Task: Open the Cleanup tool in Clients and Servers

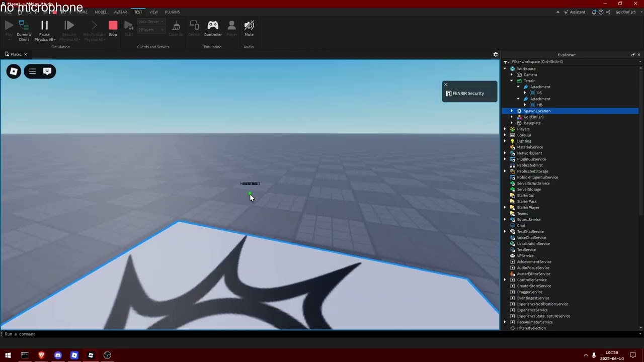Action: point(176,26)
